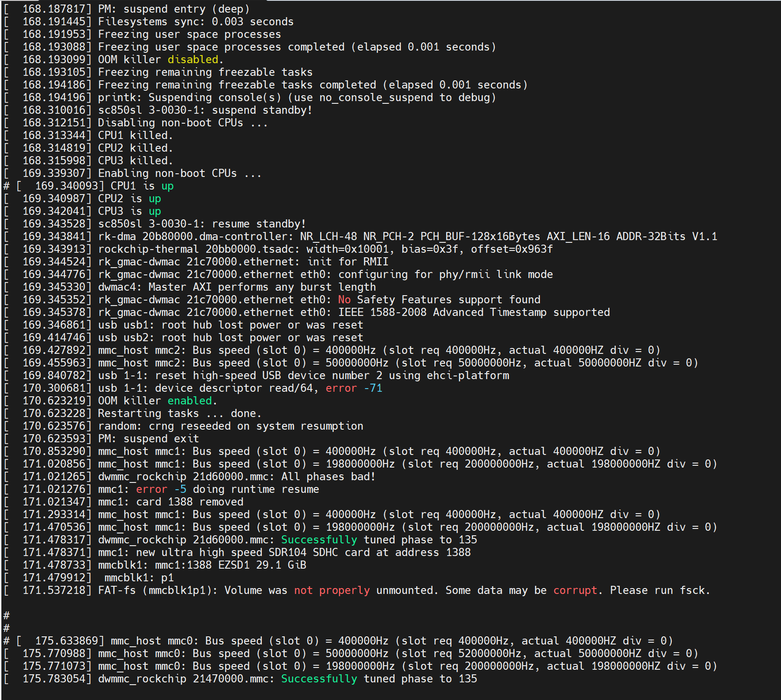
Task: Click 'Filesystems sync: 0.003 seconds' line
Action: click(x=195, y=22)
